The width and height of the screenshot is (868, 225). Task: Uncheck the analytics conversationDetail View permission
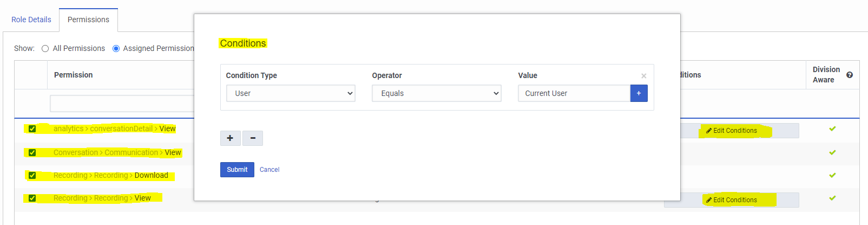(32, 129)
